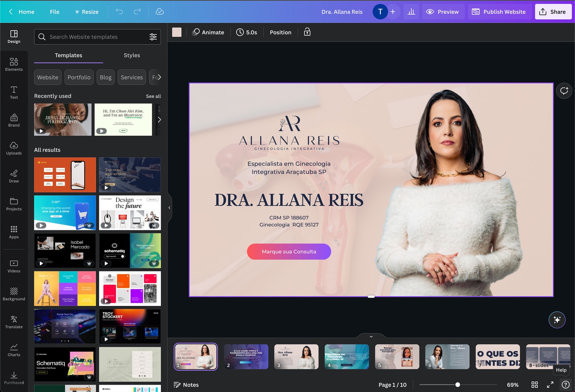The image size is (575, 392).
Task: Open the search filters options
Action: (x=153, y=37)
